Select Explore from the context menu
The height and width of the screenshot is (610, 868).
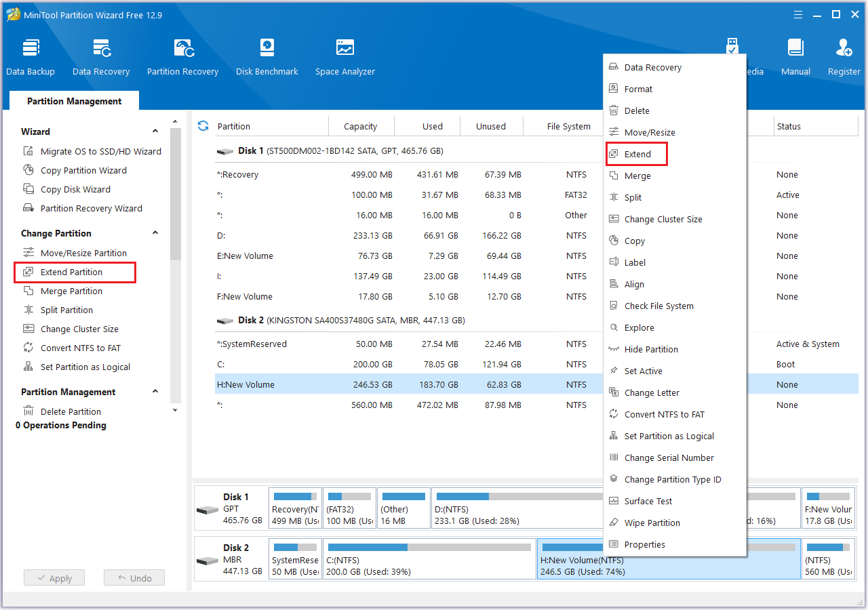pyautogui.click(x=675, y=327)
